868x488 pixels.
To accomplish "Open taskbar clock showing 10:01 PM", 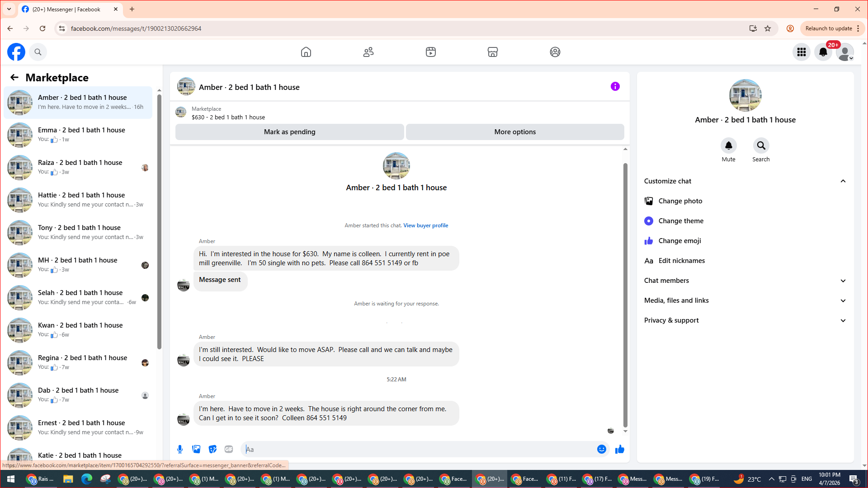I will [x=829, y=479].
